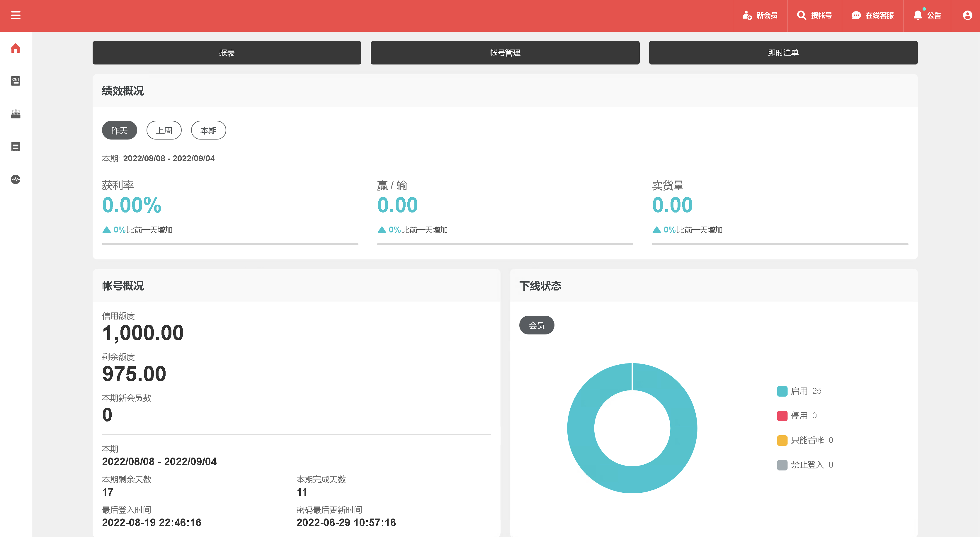Select the 昨天 period filter

click(x=120, y=130)
